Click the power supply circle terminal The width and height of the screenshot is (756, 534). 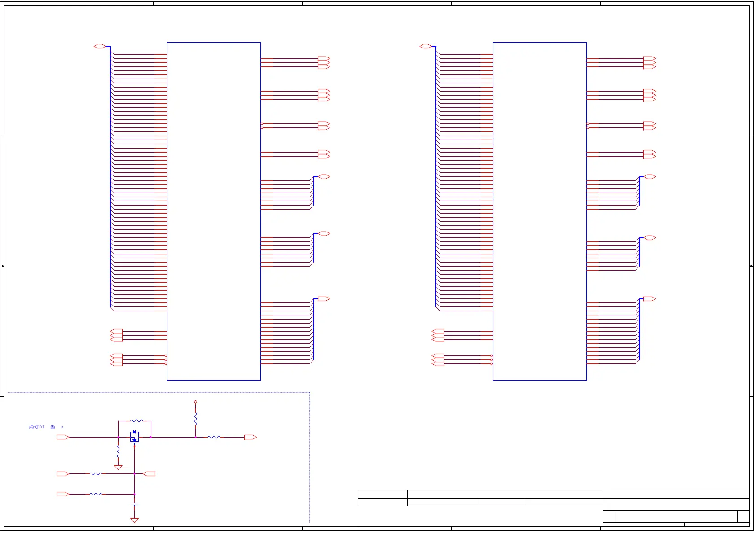click(x=195, y=402)
